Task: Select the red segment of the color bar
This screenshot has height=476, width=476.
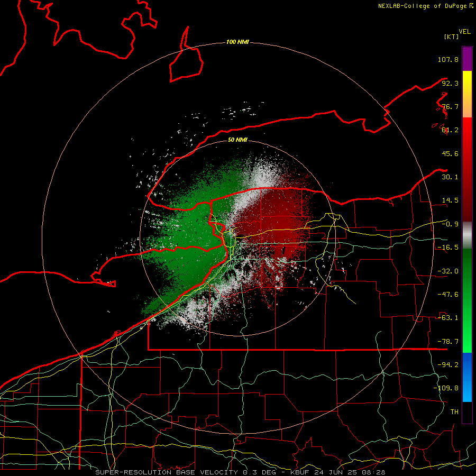Action: (x=467, y=169)
